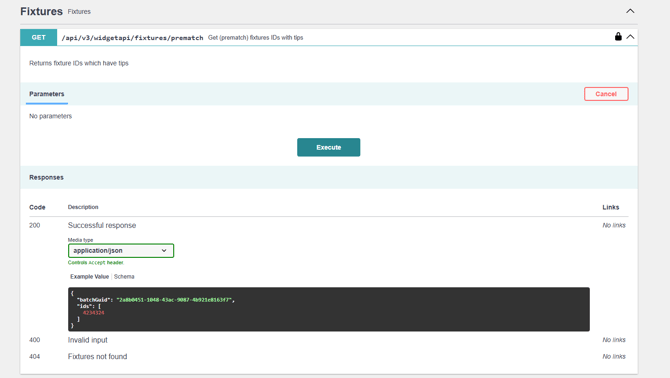Click the 200 response code row
The width and height of the screenshot is (670, 378).
(329, 225)
